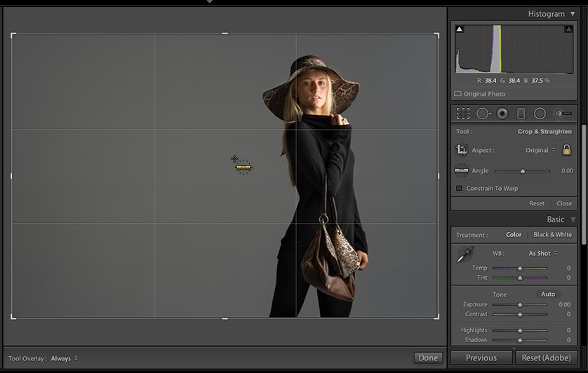
Task: Click the crop right-edge middle handle
Action: 439,176
